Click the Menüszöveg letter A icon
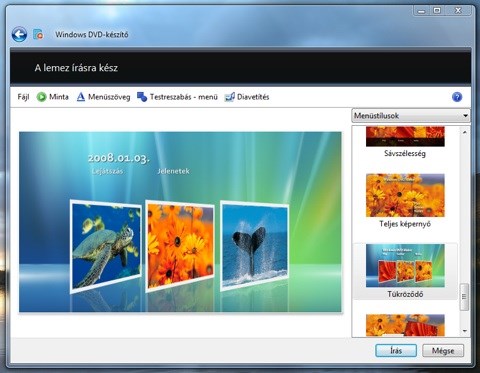 tap(81, 97)
